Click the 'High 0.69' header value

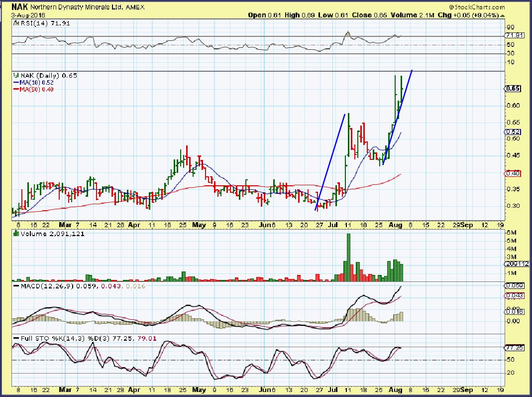pyautogui.click(x=300, y=15)
